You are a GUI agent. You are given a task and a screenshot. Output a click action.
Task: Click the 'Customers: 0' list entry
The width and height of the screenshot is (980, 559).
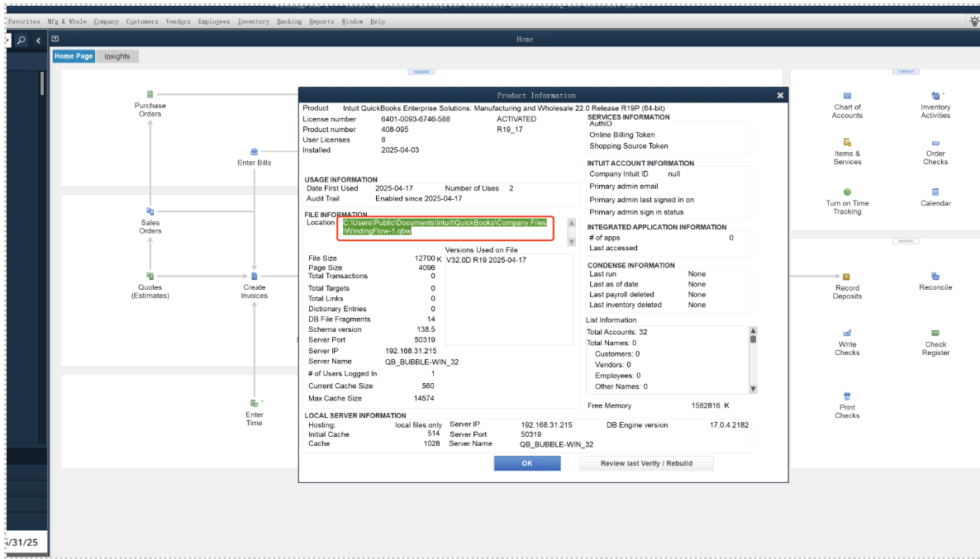pos(617,354)
